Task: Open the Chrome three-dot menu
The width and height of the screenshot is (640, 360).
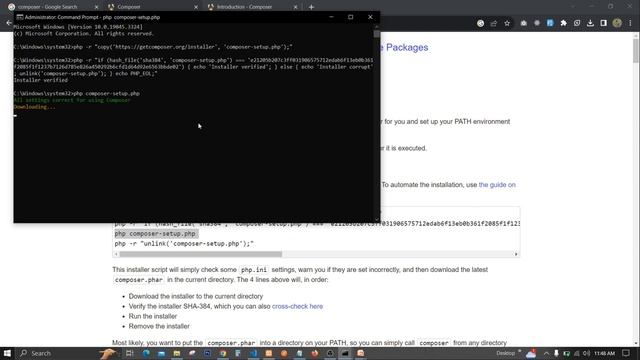Action: click(x=631, y=23)
